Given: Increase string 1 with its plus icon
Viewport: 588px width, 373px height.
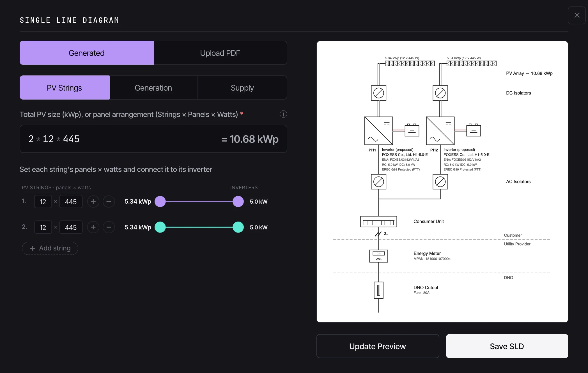Looking at the screenshot, I should point(93,201).
